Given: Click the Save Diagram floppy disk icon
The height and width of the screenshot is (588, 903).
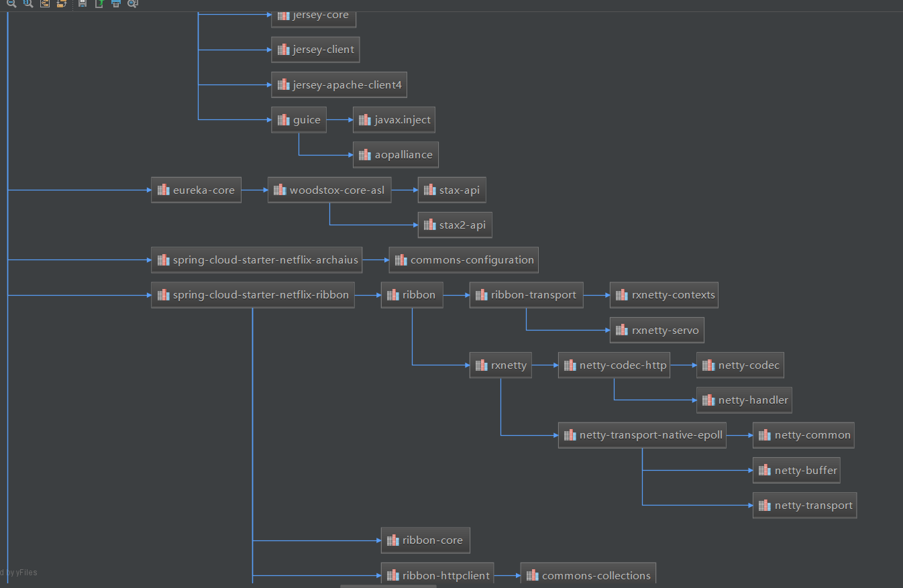Looking at the screenshot, I should pyautogui.click(x=82, y=4).
